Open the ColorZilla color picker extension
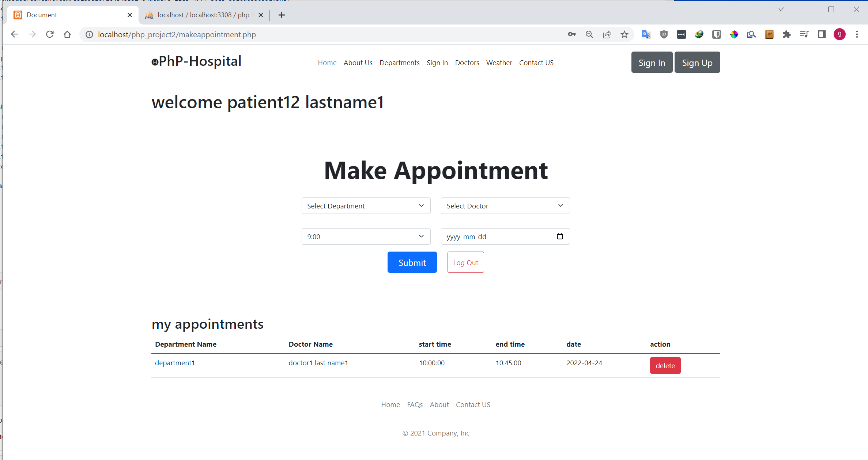This screenshot has width=868, height=460. pos(734,34)
